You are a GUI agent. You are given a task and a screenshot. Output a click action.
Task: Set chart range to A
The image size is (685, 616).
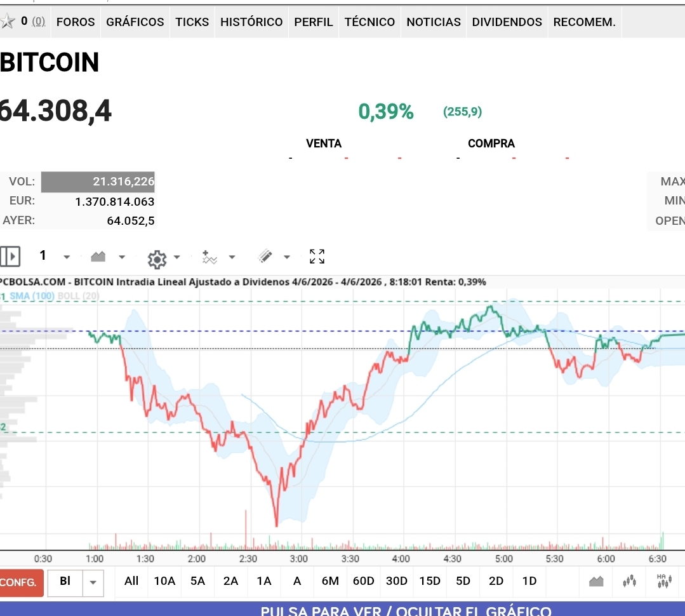297,581
